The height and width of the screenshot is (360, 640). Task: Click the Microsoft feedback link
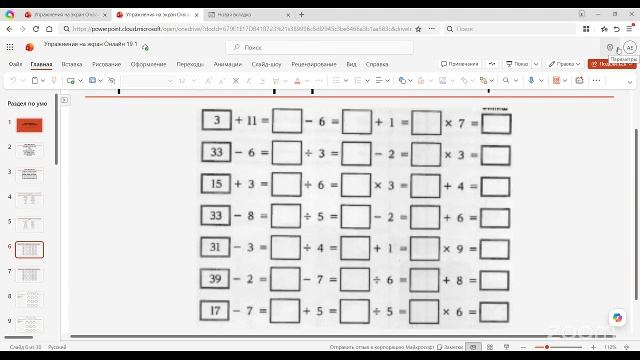coord(382,347)
